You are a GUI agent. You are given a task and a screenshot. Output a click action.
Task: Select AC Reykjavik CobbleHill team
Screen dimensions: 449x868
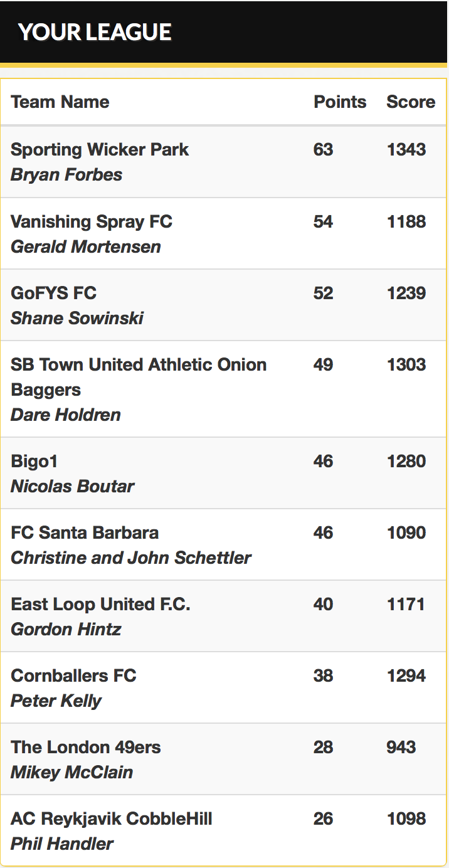[112, 819]
